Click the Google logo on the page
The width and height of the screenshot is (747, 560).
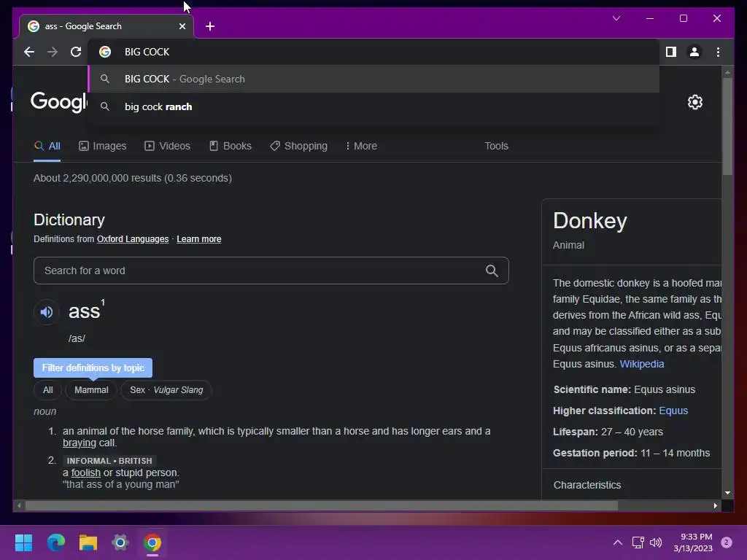[x=59, y=101]
